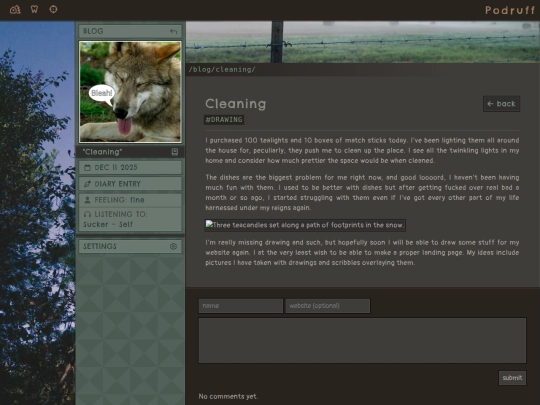540x405 pixels.
Task: Click the person icon beside FEELING
Action: click(87, 200)
